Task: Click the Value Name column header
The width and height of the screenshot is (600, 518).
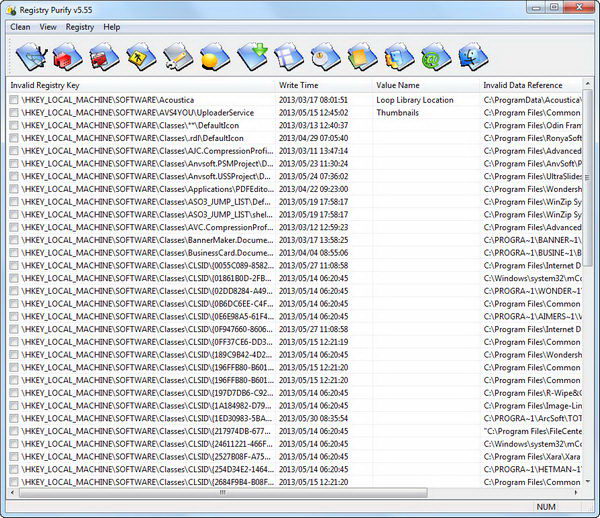Action: coord(398,85)
